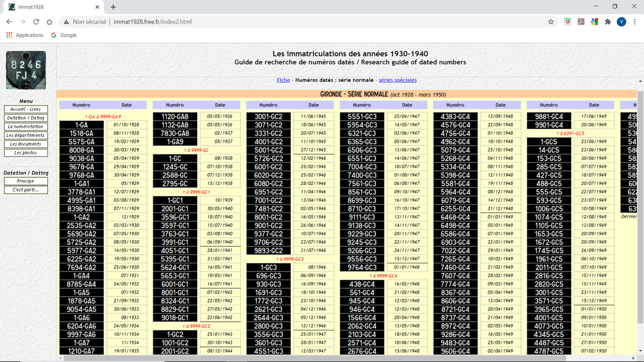Click the 1518-GA plate number cell
644x362 pixels.
[x=82, y=133]
